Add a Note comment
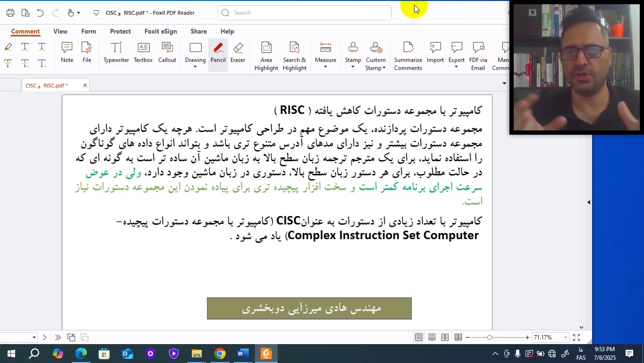 (67, 52)
